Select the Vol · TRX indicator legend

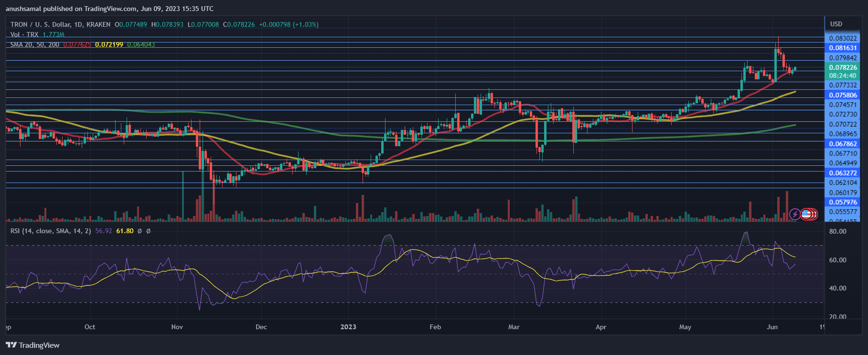point(25,34)
